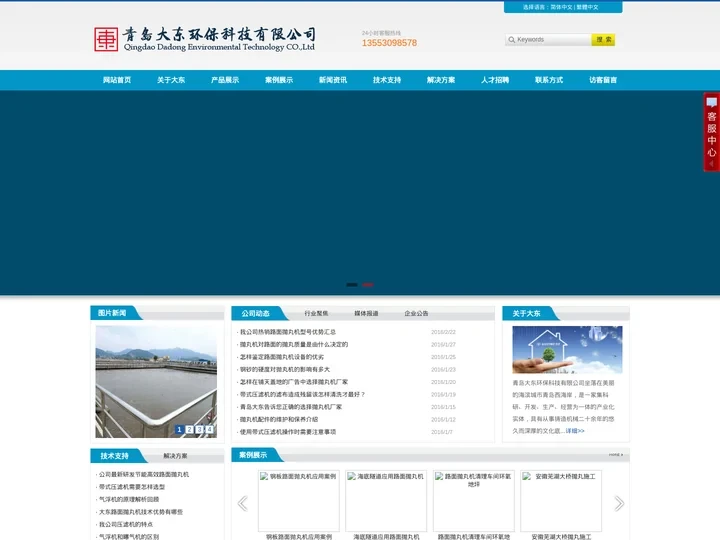Open case thumbnail 路面抛丸机清理车间环氧地坪
720x540 pixels.
click(x=474, y=501)
